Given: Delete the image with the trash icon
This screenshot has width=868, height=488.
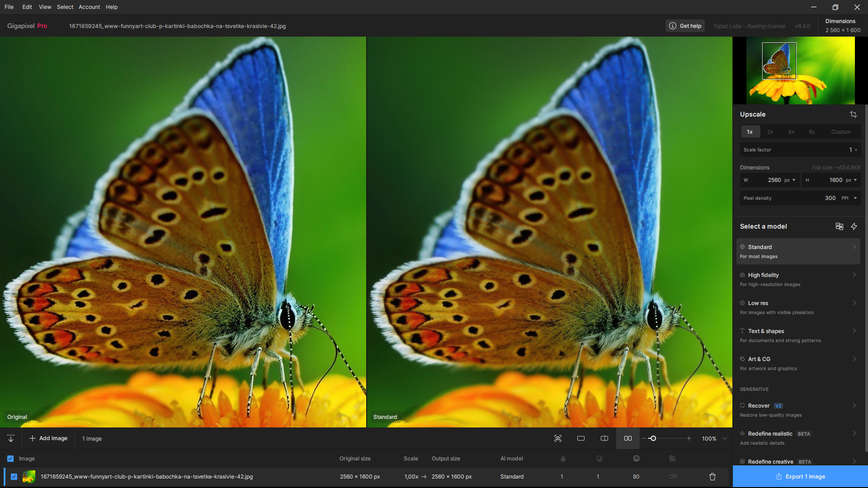Looking at the screenshot, I should (x=712, y=477).
